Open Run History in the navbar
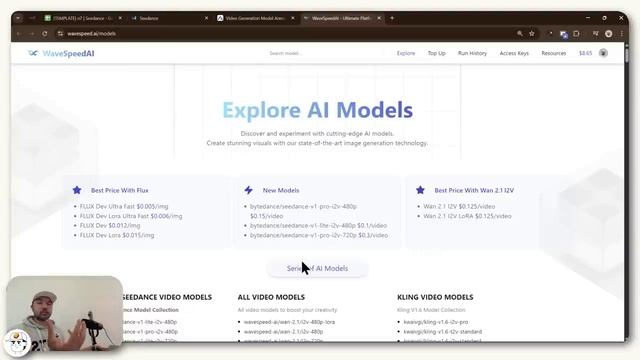Screen dimensions: 640x360 pos(472,53)
